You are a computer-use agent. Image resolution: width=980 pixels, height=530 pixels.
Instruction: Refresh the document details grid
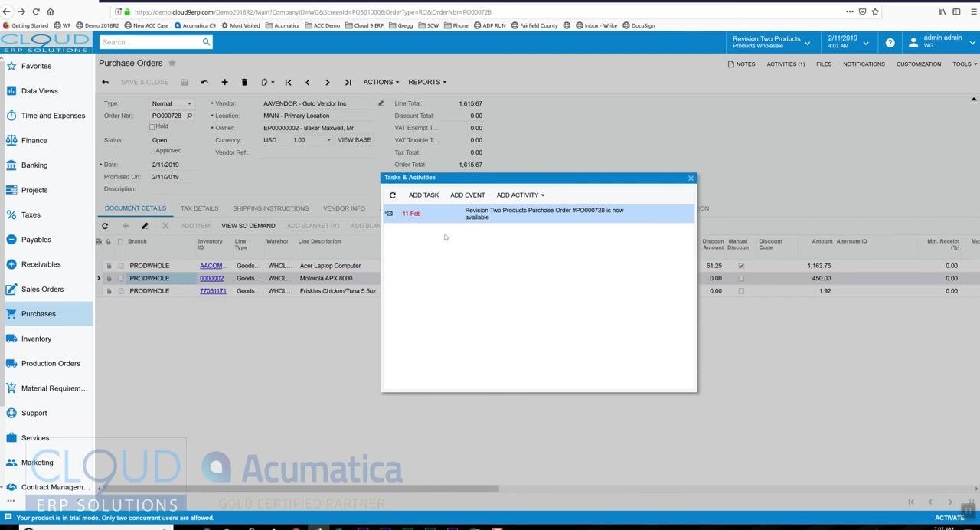(105, 226)
